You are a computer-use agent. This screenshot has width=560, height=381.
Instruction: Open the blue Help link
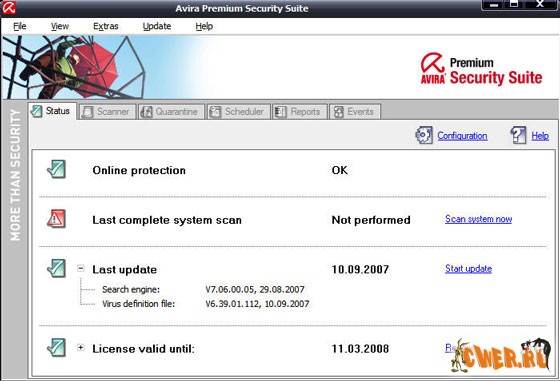(540, 136)
